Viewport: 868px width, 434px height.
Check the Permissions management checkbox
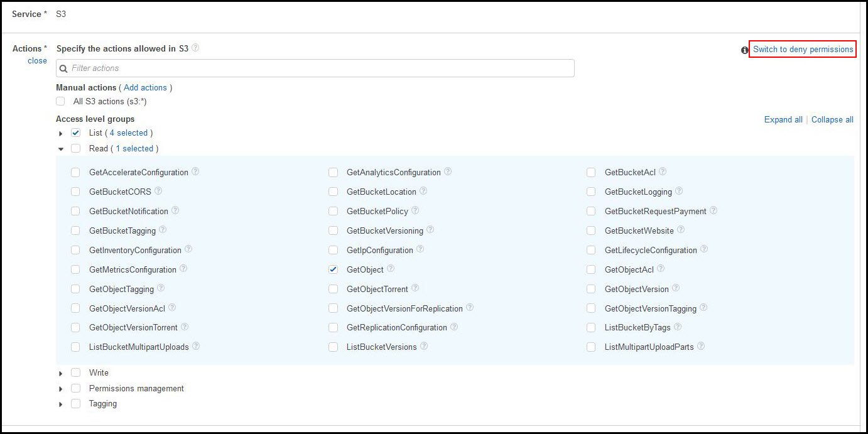pos(75,388)
